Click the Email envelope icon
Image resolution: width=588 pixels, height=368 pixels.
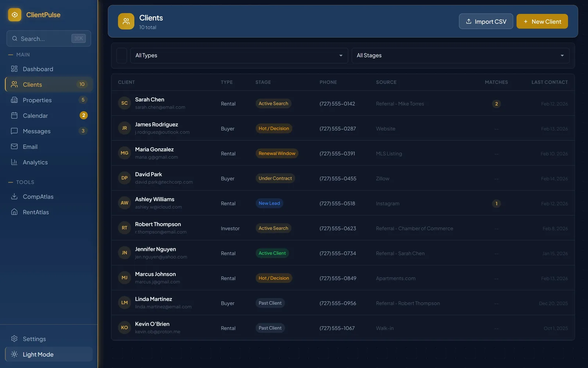tap(14, 146)
